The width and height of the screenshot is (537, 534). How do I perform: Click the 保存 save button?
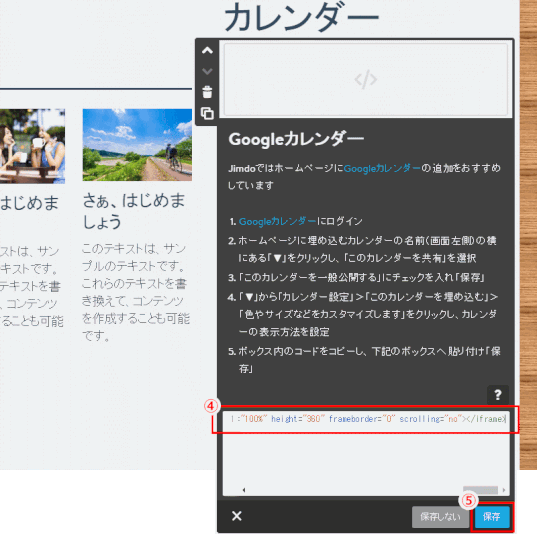492,517
